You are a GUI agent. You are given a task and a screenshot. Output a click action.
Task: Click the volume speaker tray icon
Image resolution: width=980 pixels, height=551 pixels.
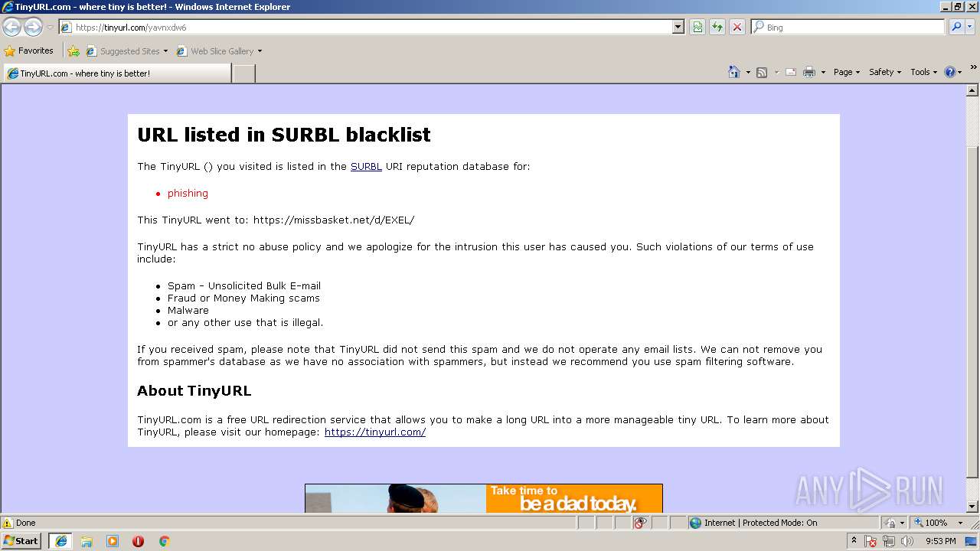point(907,541)
